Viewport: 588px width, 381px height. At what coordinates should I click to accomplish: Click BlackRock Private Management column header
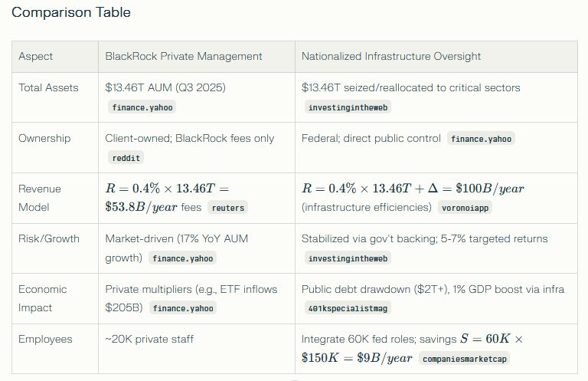184,56
